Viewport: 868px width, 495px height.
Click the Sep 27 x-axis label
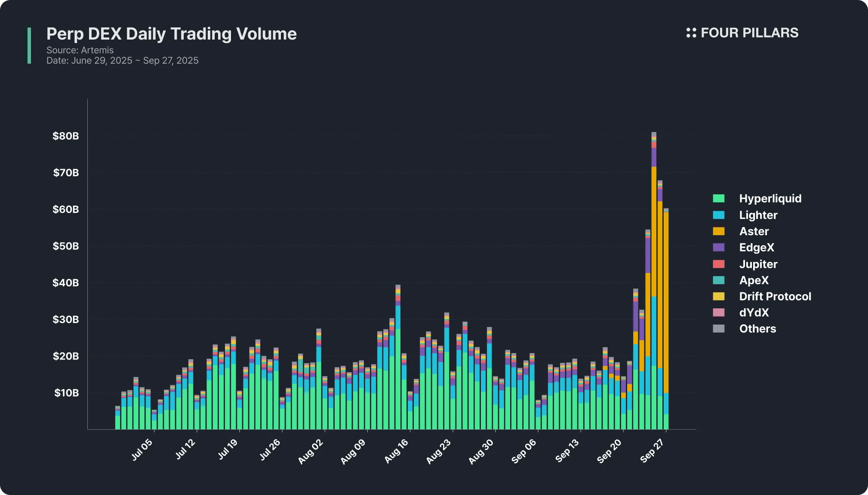point(652,451)
